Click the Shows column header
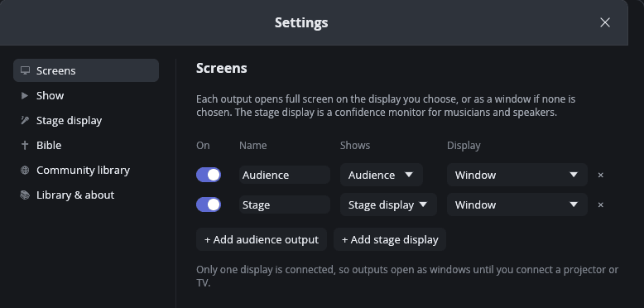Screen dimensions: 644x308 [355, 146]
